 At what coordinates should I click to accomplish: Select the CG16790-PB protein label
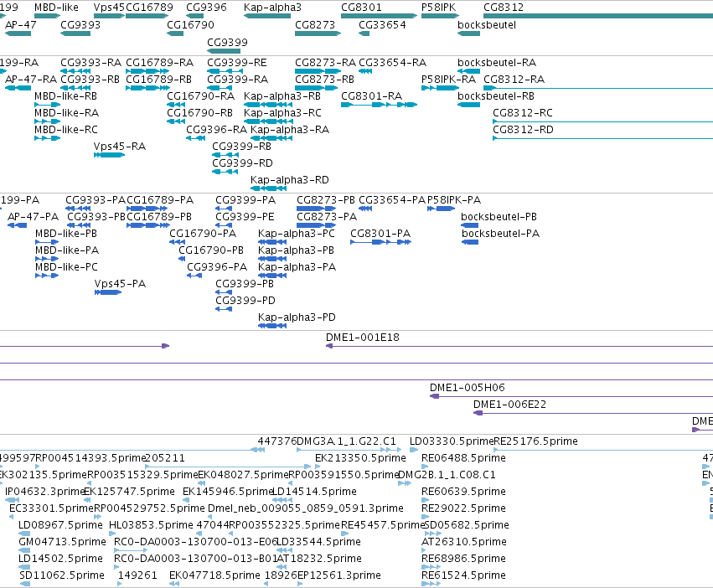[211, 250]
